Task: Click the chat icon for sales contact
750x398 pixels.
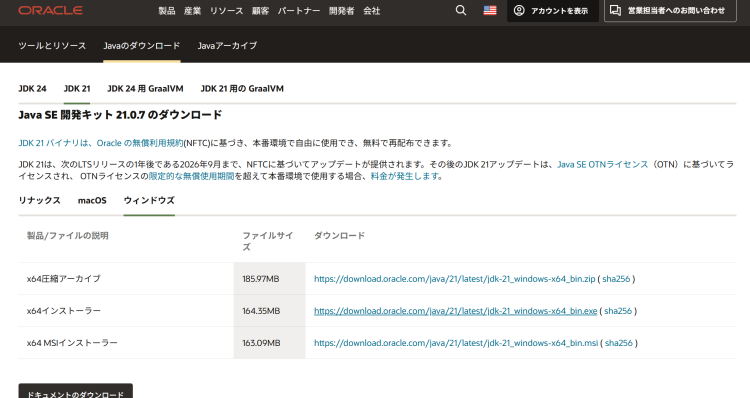Action: point(615,11)
